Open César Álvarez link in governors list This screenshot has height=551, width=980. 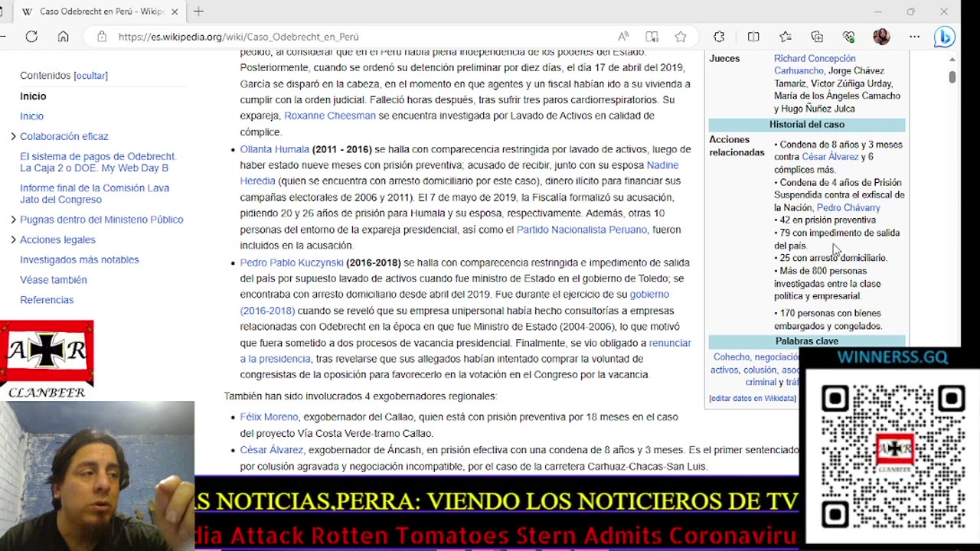tap(271, 450)
